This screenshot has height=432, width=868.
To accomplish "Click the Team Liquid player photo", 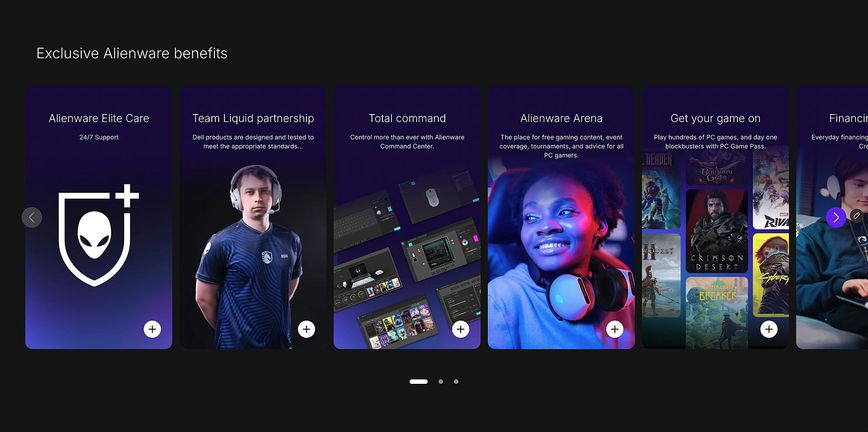I will [249, 257].
